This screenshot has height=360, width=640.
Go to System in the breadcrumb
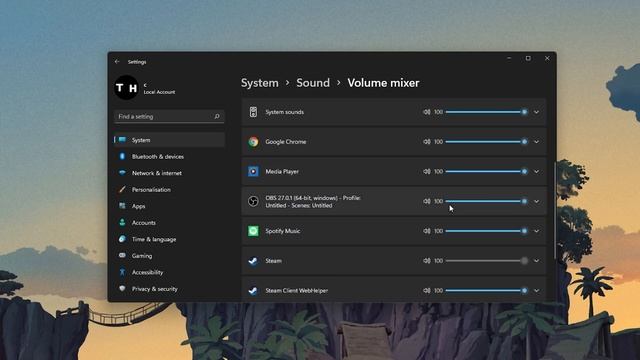point(260,83)
